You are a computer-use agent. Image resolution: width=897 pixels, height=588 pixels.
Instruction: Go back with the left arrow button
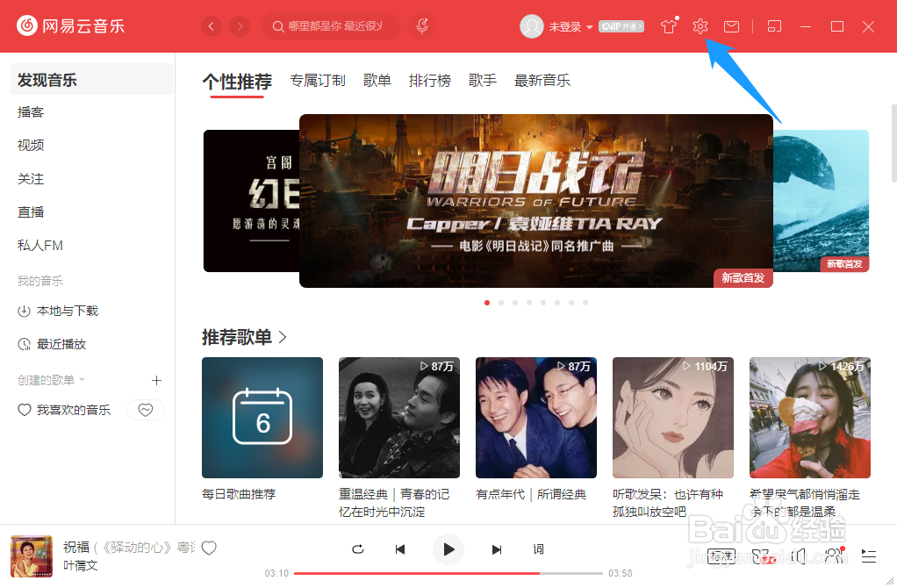click(x=212, y=26)
